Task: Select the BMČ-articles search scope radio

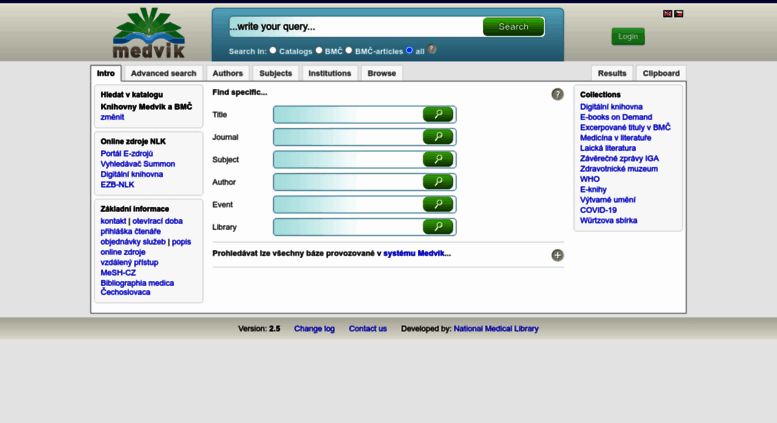Action: pos(349,51)
